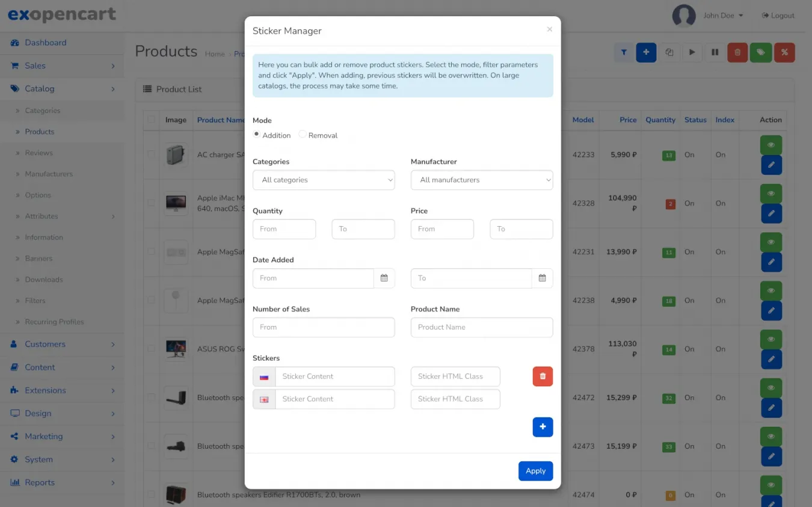
Task: Open the Date Added From calendar picker
Action: pyautogui.click(x=384, y=278)
